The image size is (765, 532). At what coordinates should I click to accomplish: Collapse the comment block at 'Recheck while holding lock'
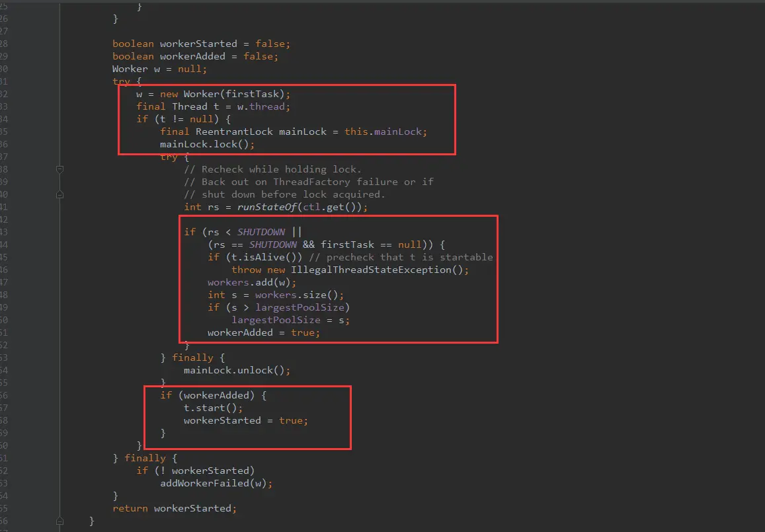click(x=60, y=169)
